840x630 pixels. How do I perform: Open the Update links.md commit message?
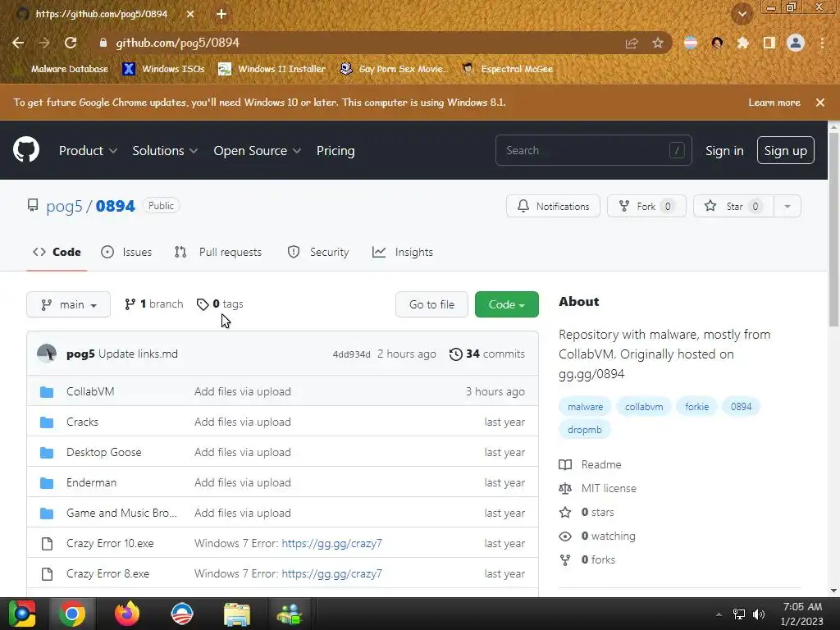138,354
